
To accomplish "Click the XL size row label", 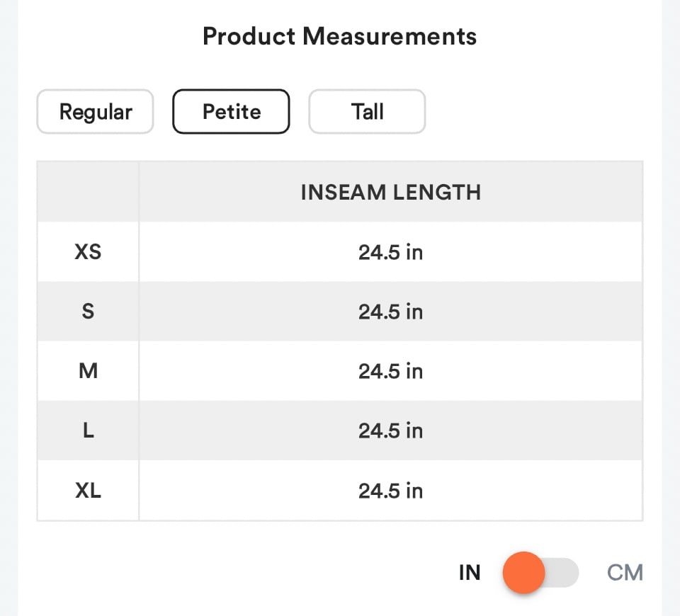I will tap(88, 490).
